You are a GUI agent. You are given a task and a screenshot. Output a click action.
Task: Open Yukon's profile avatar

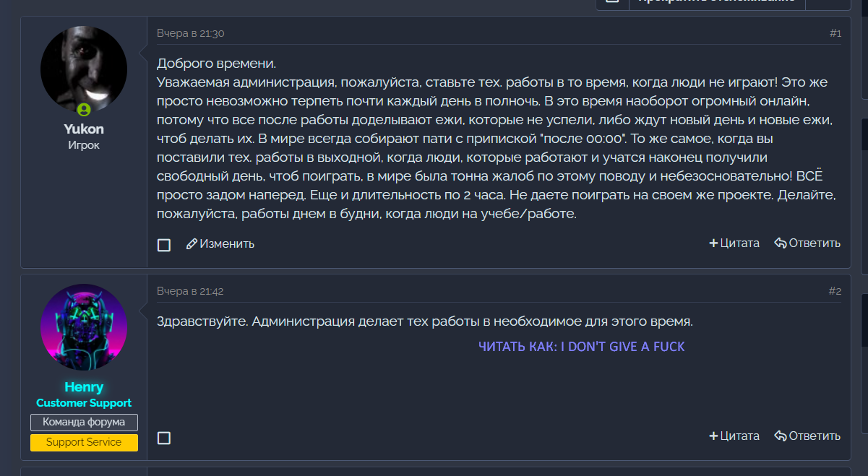(84, 69)
